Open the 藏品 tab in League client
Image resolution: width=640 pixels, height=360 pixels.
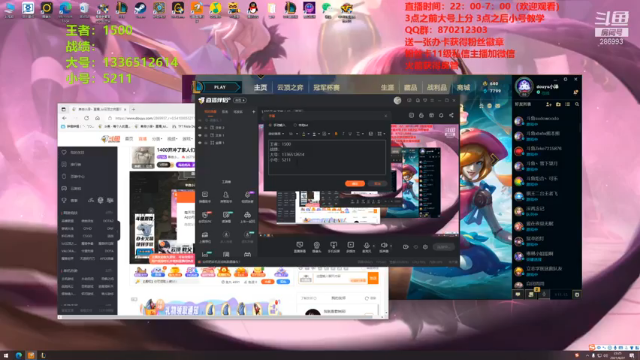point(410,87)
